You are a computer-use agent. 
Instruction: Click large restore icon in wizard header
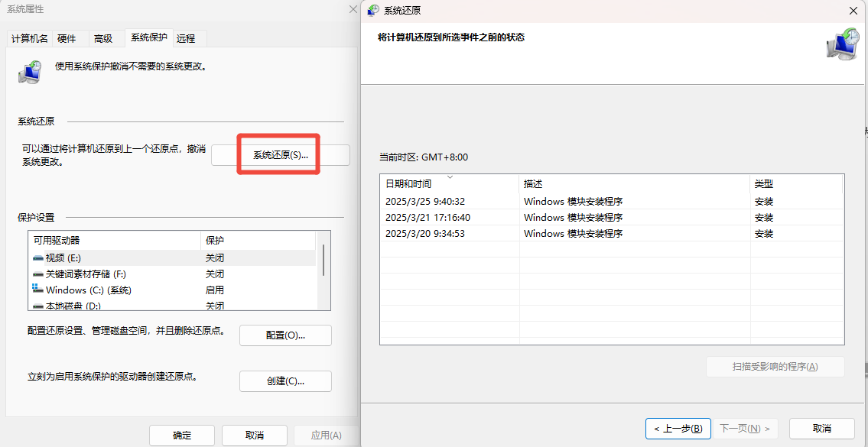[x=841, y=44]
